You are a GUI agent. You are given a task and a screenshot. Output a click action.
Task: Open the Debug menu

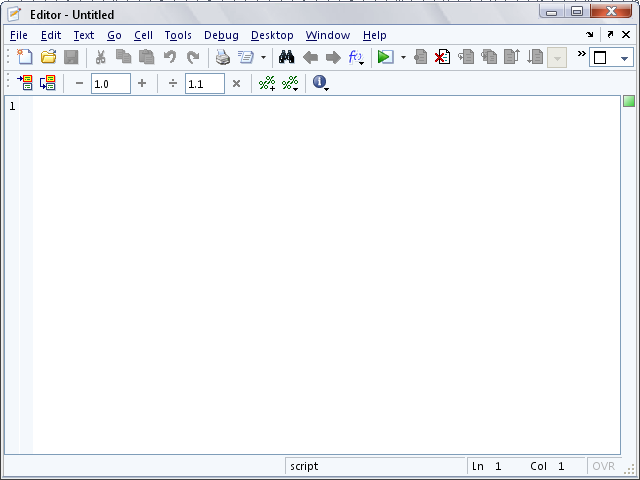click(x=221, y=35)
